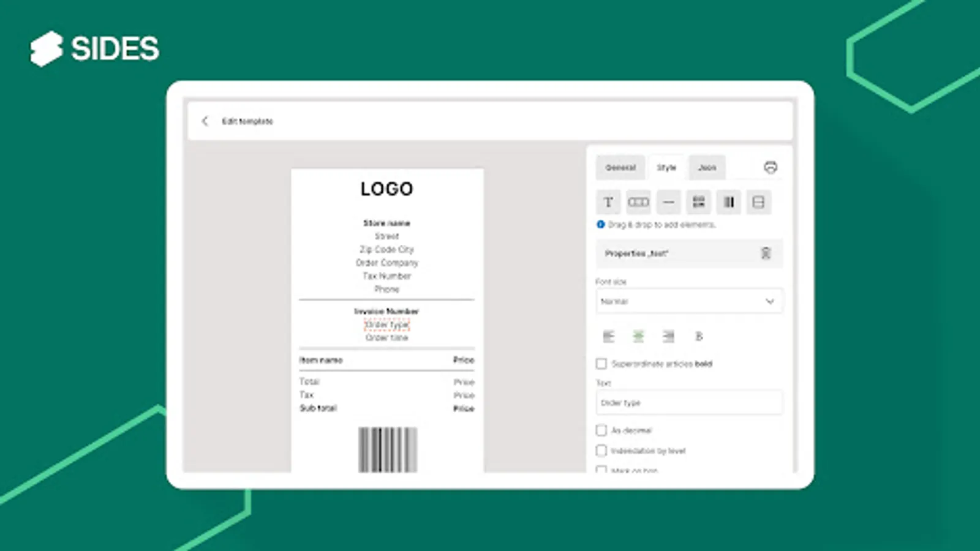The height and width of the screenshot is (551, 980).
Task: Delete the selected element via trash icon
Action: 767,253
